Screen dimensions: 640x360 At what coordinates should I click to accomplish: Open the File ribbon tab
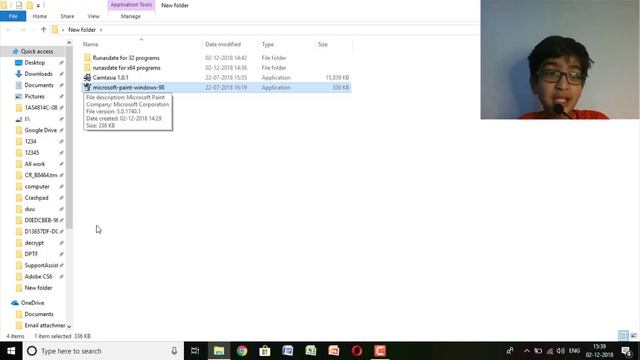tap(13, 16)
